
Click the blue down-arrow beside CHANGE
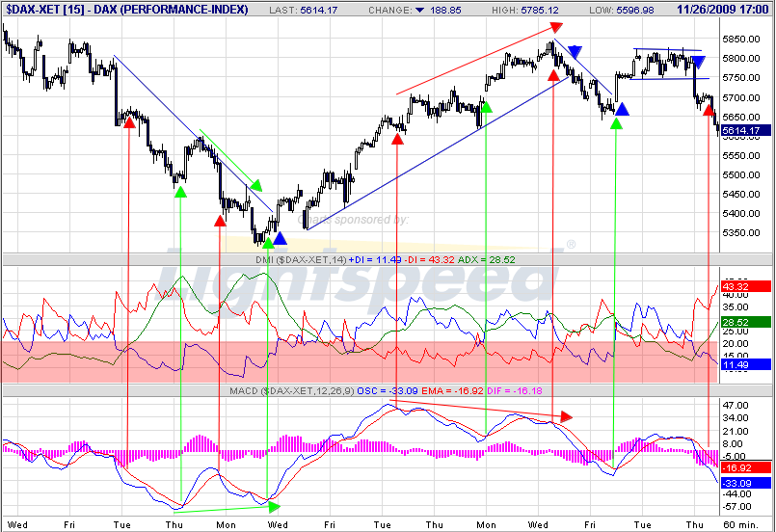419,10
